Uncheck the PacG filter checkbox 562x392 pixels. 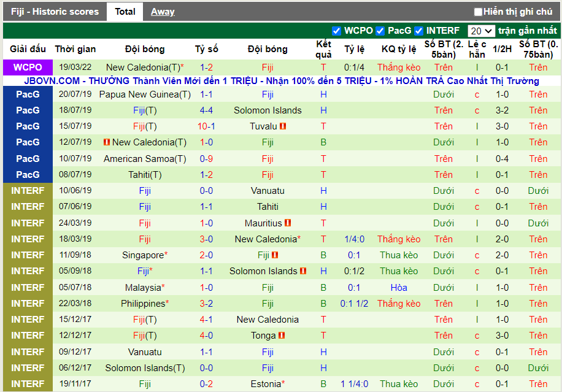[380, 31]
